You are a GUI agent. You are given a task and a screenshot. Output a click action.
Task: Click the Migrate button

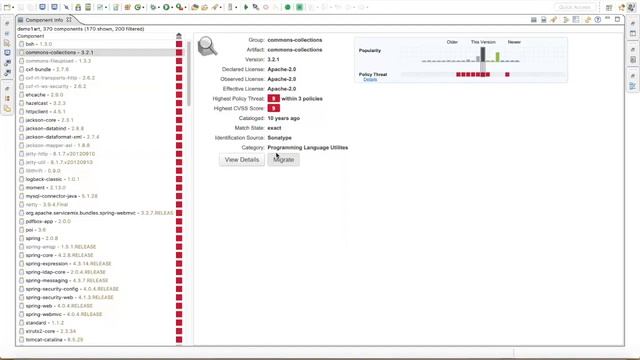coord(284,160)
